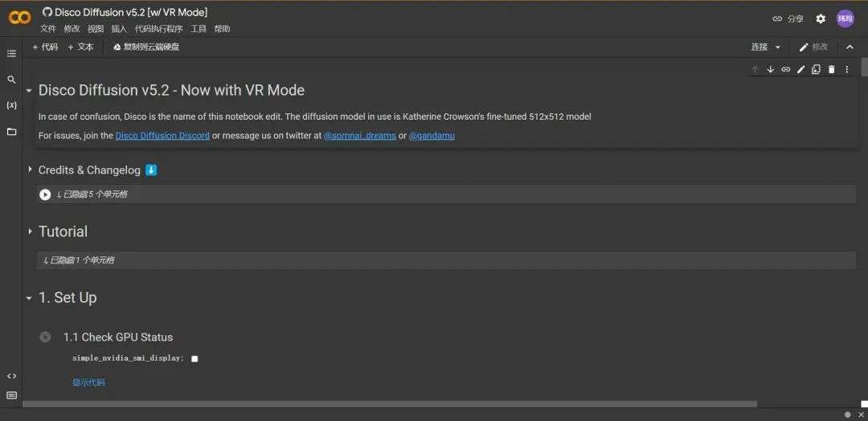Screen dimensions: 868x421
Task: Click the vertical scrollbar thumb on the right
Action: (864, 67)
